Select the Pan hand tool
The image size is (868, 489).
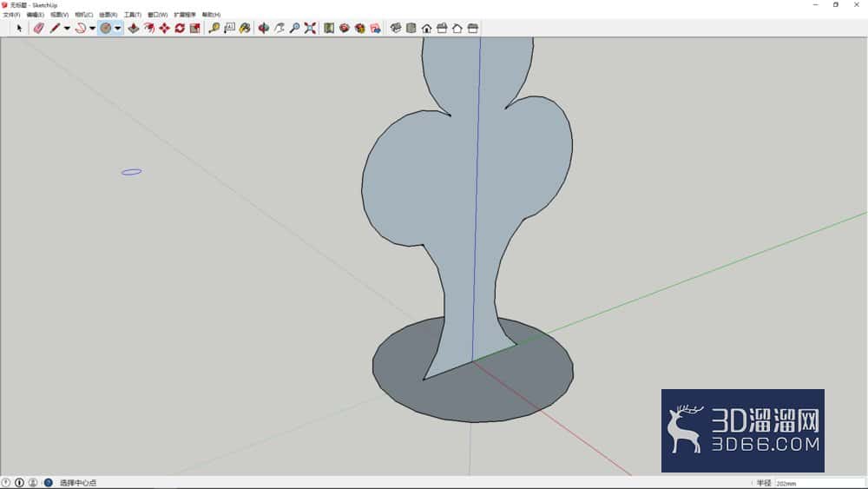pos(279,29)
